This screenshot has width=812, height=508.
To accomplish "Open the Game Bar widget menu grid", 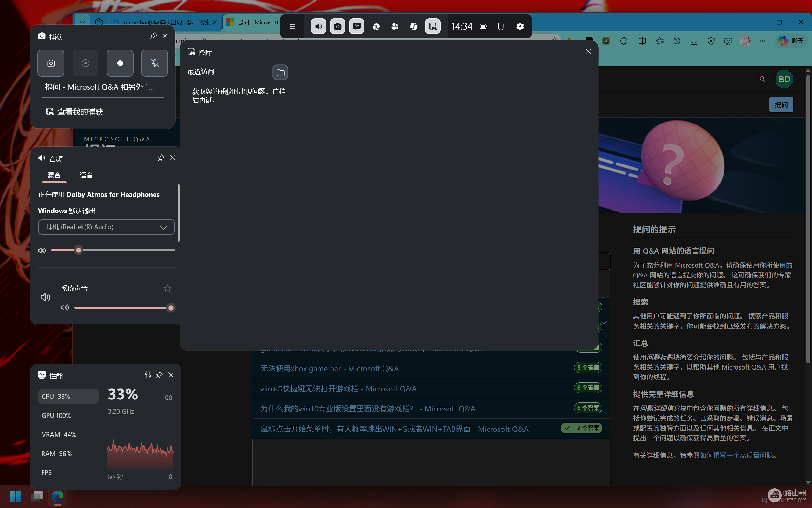I will (x=292, y=26).
